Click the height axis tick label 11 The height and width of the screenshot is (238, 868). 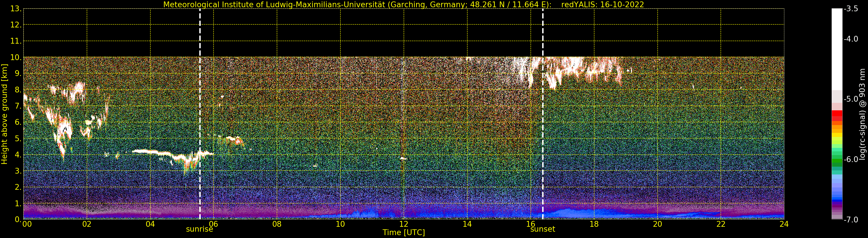16,41
